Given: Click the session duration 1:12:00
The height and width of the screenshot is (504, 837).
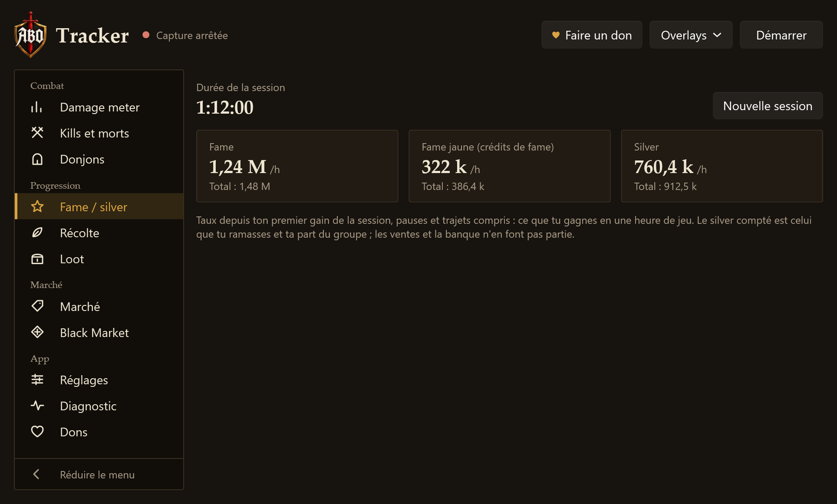Looking at the screenshot, I should pos(225,107).
